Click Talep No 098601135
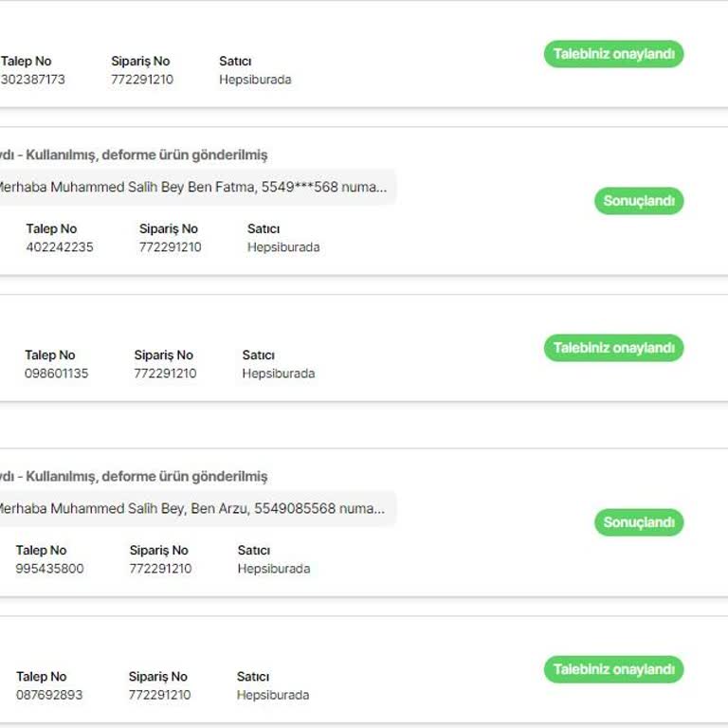Screen dimensions: 728x728 pyautogui.click(x=56, y=373)
